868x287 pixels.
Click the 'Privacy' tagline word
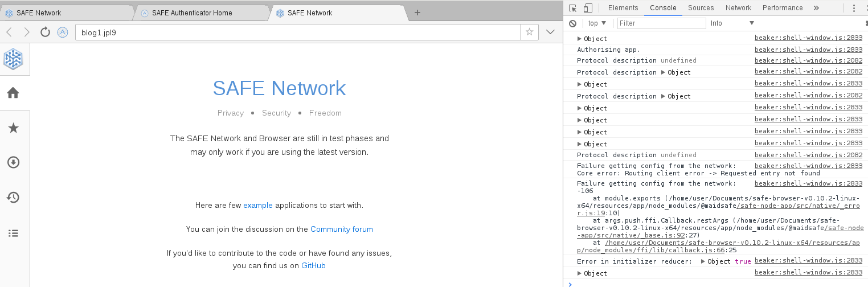[x=231, y=113]
